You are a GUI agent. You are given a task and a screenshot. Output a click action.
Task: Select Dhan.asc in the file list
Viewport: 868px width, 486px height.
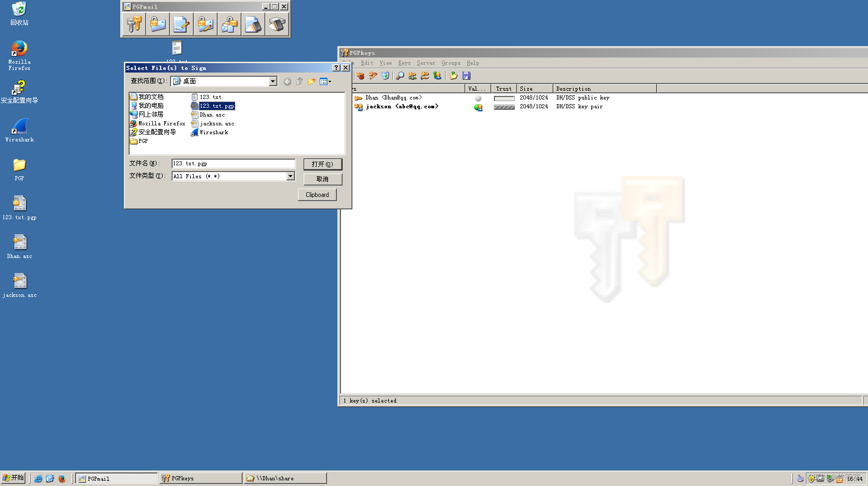208,115
